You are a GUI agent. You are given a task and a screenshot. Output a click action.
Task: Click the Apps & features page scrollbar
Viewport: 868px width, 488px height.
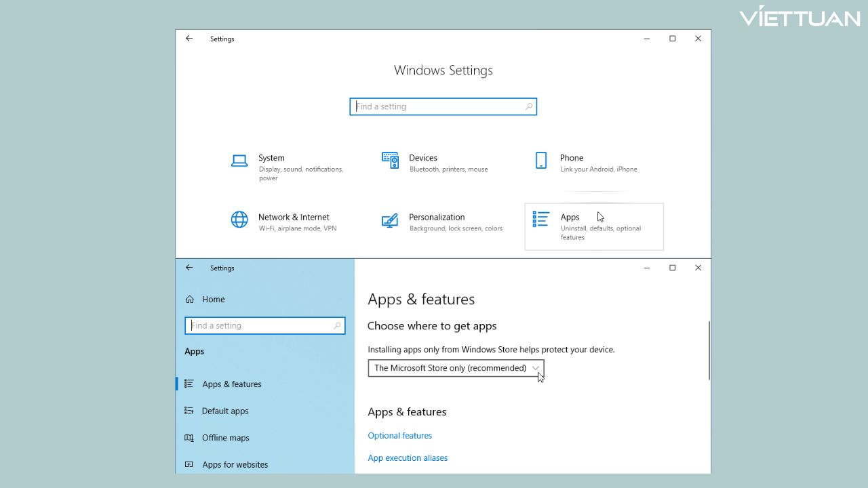click(x=709, y=350)
